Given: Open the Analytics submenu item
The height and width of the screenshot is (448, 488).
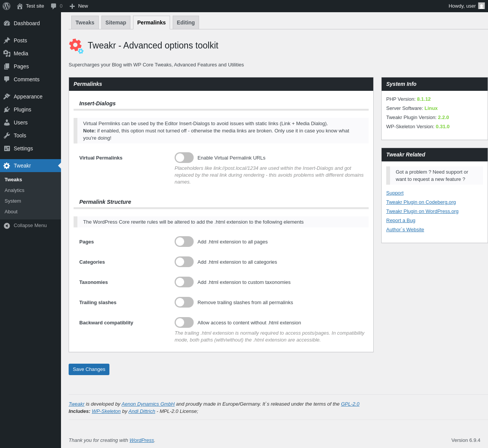Looking at the screenshot, I should pos(14,190).
